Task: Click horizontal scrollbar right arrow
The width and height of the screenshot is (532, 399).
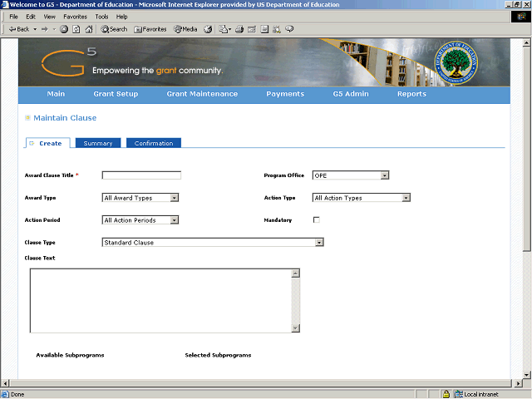Action: 518,383
